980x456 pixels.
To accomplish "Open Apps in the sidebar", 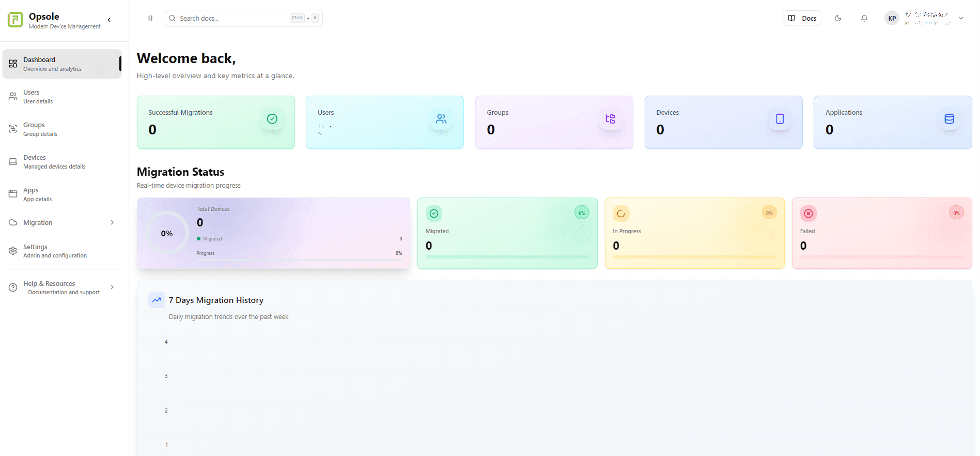I will (62, 194).
